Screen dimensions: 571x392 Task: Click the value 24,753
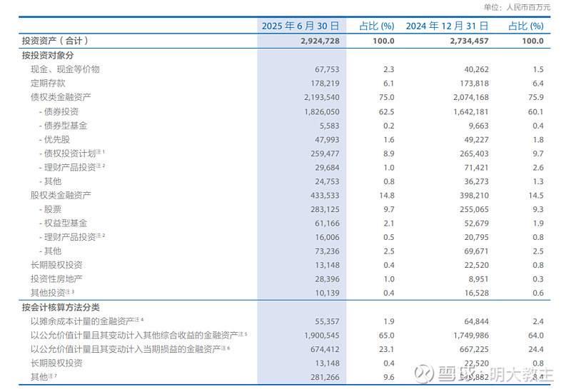pyautogui.click(x=327, y=181)
